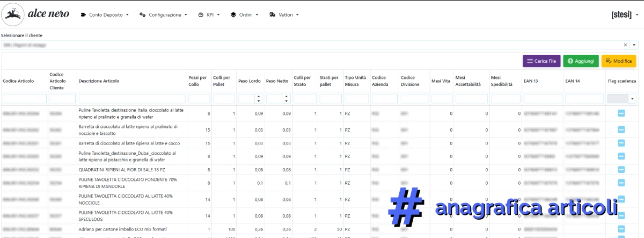The height and width of the screenshot is (238, 644).
Task: Toggle Flag scadenza for QUADRATINI RIPIENI row
Action: [x=621, y=169]
